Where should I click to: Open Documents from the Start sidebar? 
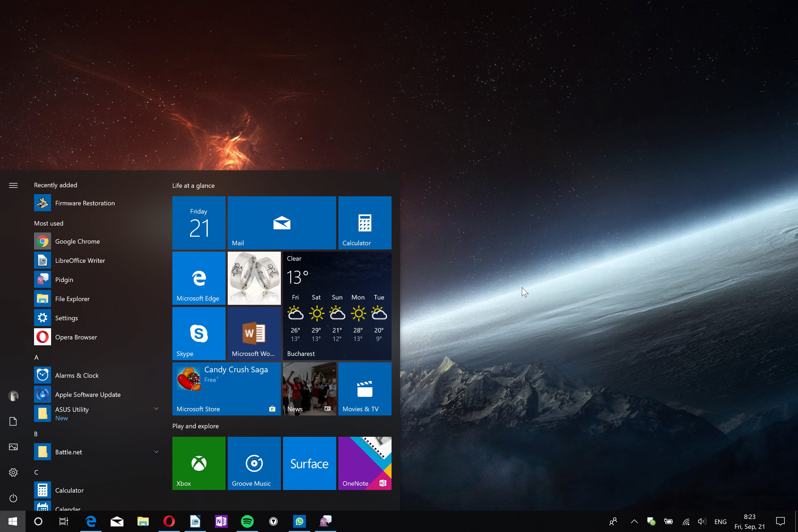tap(13, 421)
